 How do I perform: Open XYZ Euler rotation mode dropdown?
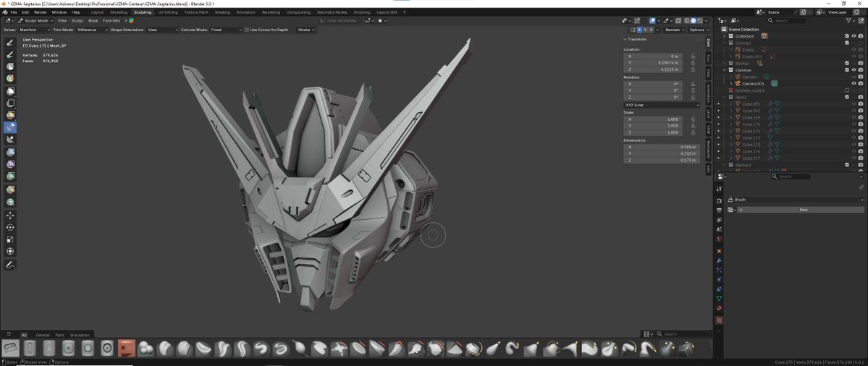[x=662, y=105]
